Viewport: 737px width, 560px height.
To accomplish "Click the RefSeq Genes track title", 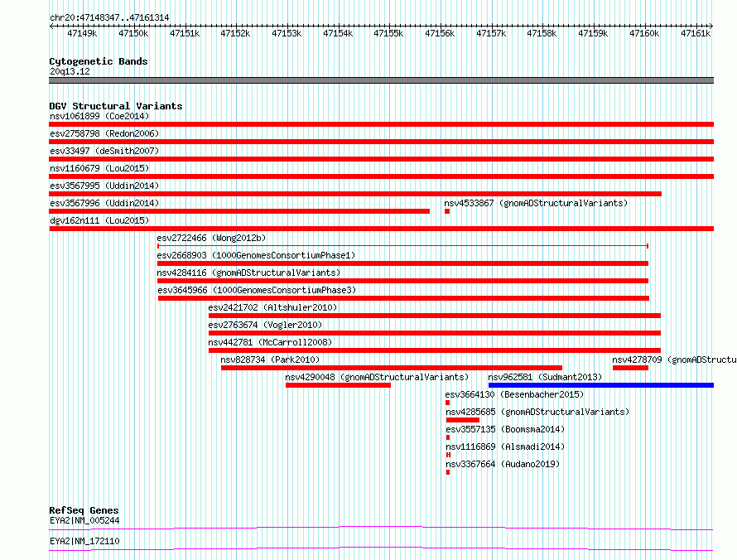I will 84,510.
